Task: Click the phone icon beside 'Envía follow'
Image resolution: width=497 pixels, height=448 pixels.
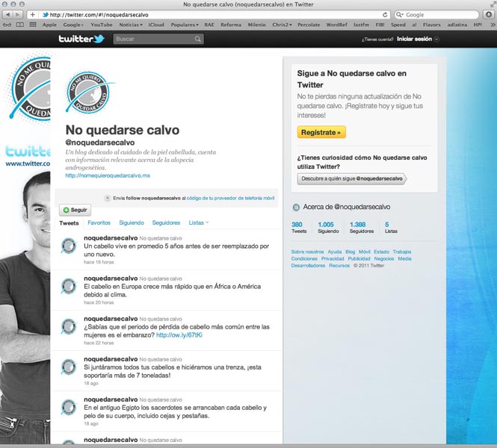Action: pyautogui.click(x=107, y=198)
